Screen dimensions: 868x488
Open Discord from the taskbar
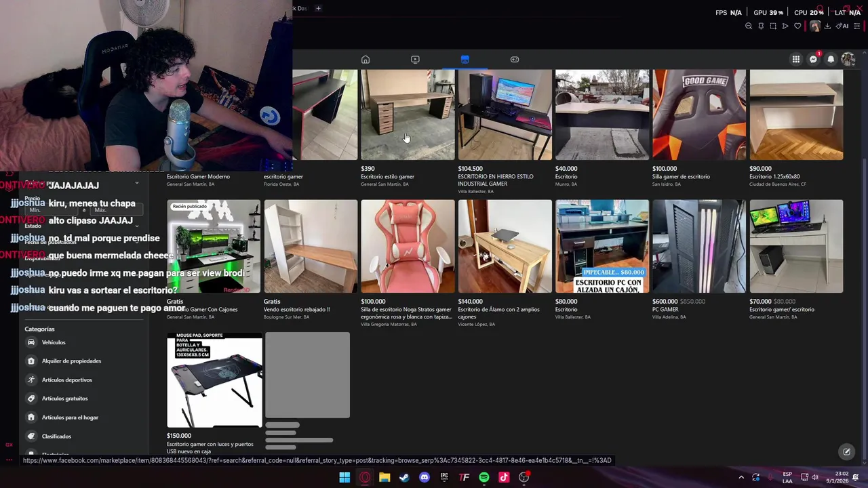(425, 477)
